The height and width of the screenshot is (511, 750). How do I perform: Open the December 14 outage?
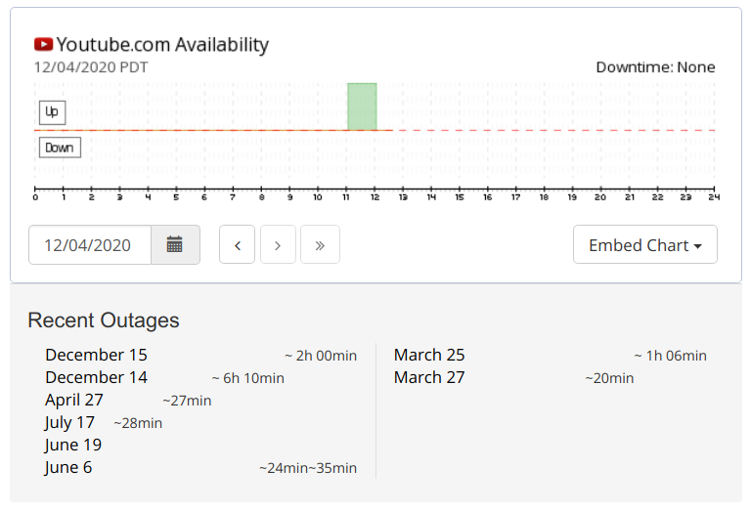point(96,377)
